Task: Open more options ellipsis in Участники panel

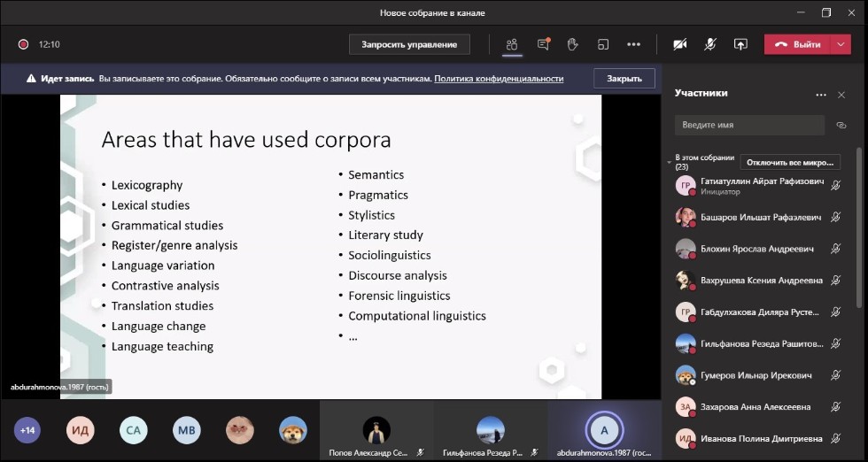Action: [821, 95]
